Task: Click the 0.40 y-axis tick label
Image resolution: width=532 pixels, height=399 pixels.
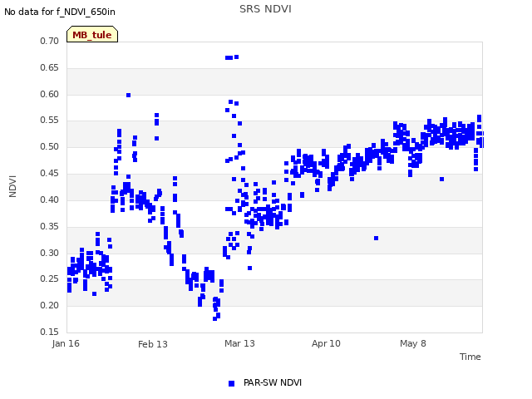Action: pyautogui.click(x=50, y=199)
